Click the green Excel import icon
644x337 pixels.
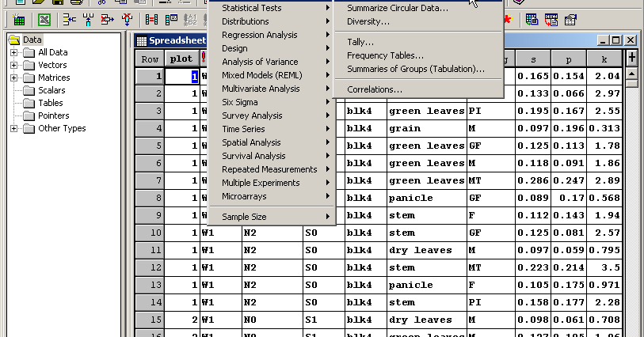click(x=44, y=19)
